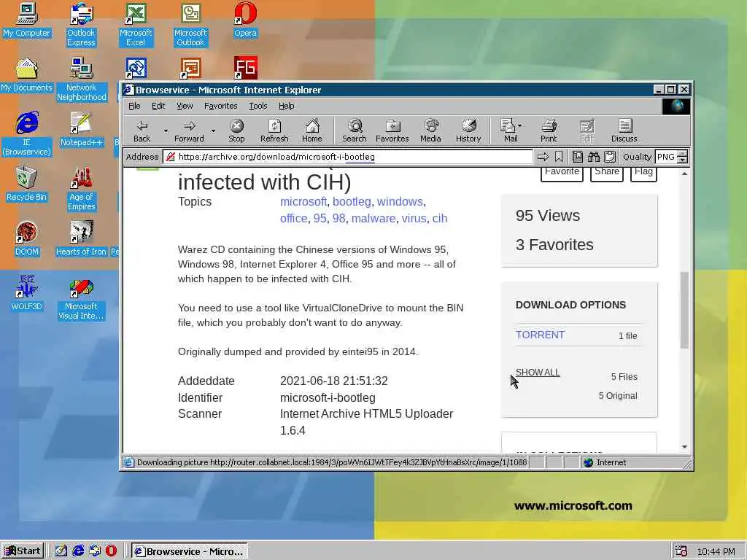This screenshot has height=560, width=747.
Task: Click the Quality PNG field
Action: point(667,157)
